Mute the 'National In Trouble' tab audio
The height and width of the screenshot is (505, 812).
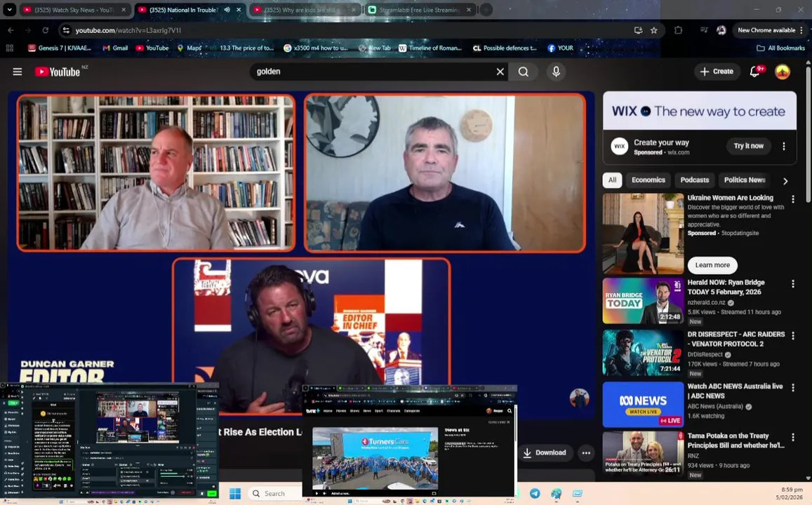(227, 10)
